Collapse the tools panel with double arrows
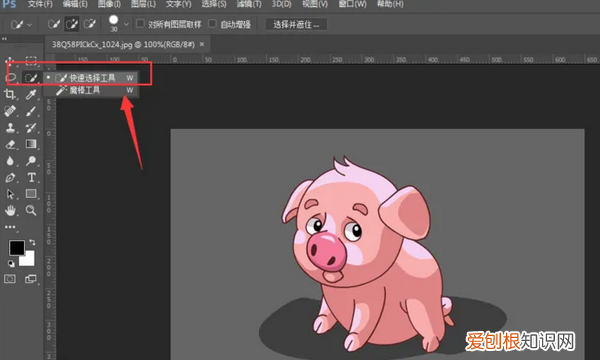This screenshot has height=360, width=600. coord(4,39)
